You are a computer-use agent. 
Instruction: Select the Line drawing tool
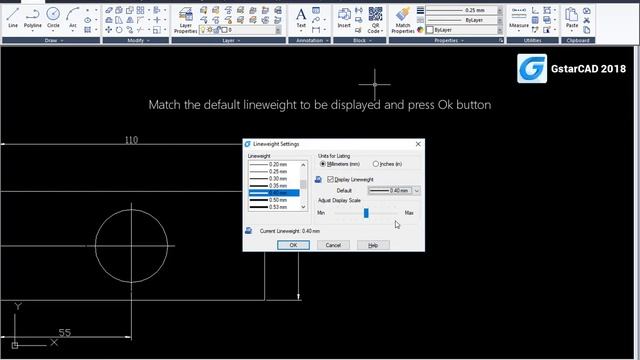tap(13, 18)
